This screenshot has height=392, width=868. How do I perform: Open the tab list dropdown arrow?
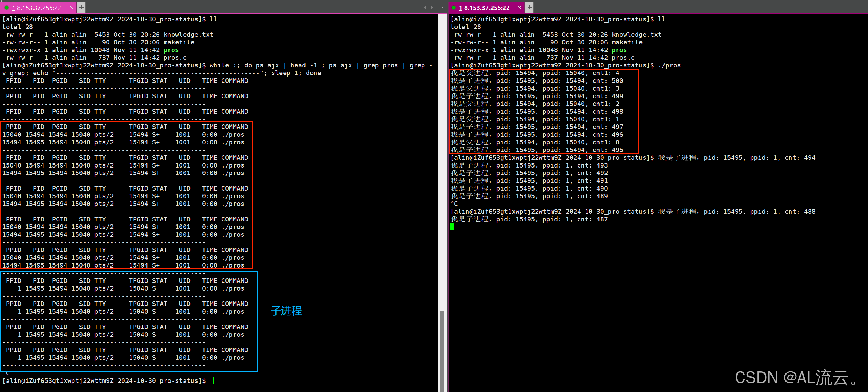point(442,7)
